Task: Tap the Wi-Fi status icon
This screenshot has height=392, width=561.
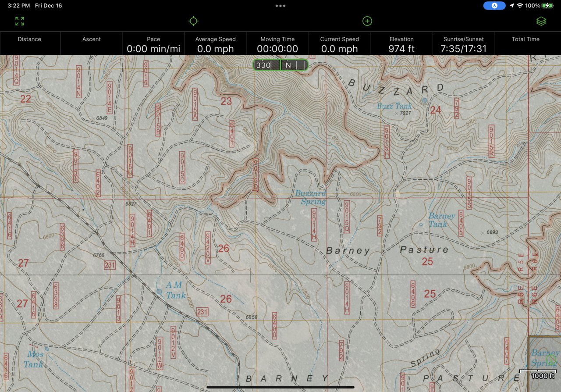Action: (520, 6)
